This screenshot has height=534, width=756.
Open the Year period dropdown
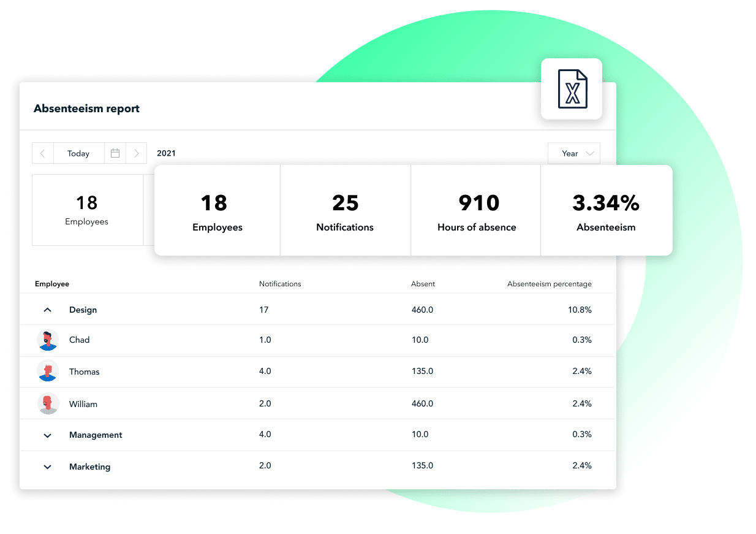(574, 153)
